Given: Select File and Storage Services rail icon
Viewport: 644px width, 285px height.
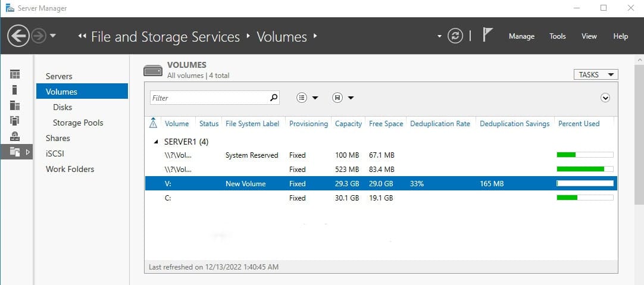Looking at the screenshot, I should pos(15,152).
